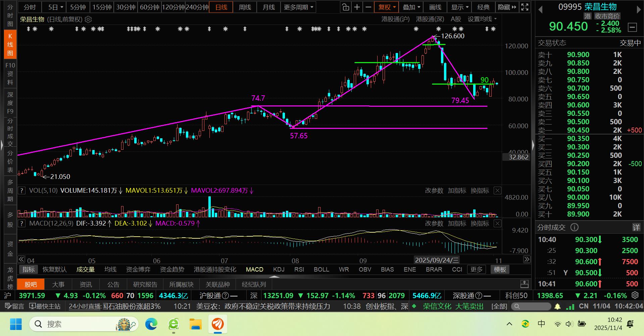
Task: Switch to 周线 weekly chart
Action: (245, 7)
